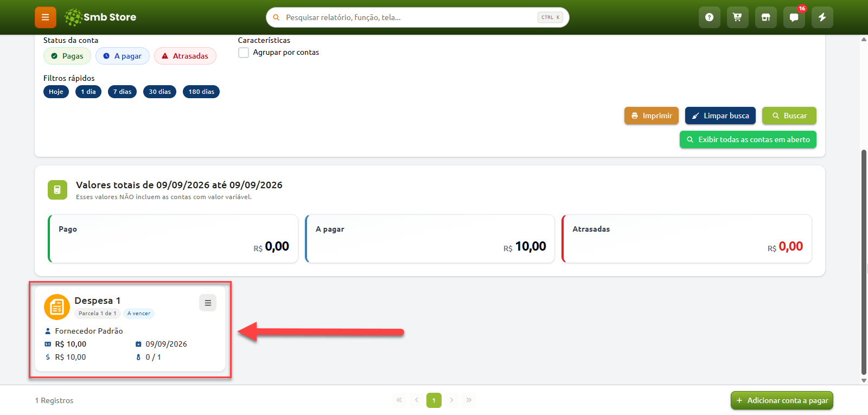Click the Atrasadas total R$ 0,00

[785, 247]
